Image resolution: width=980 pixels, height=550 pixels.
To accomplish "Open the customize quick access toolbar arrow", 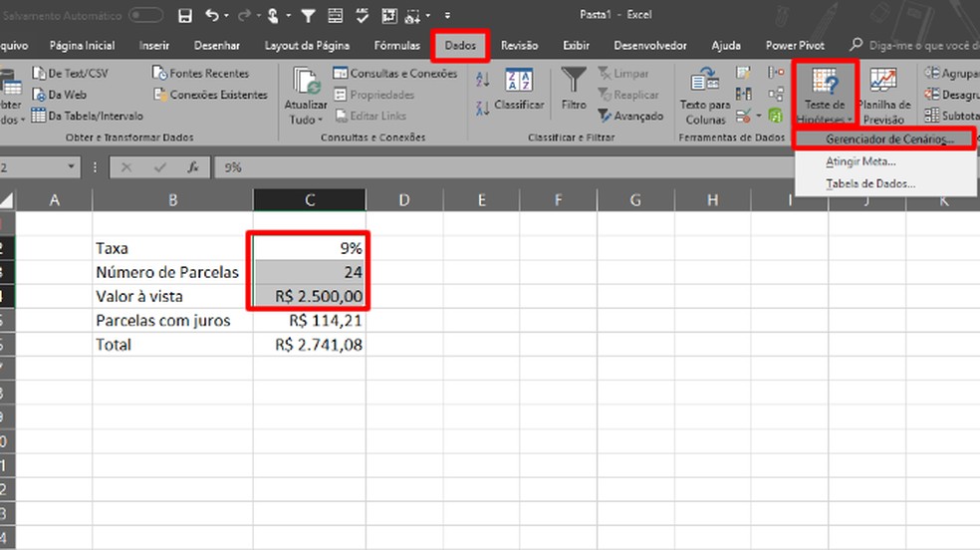I will coord(447,16).
